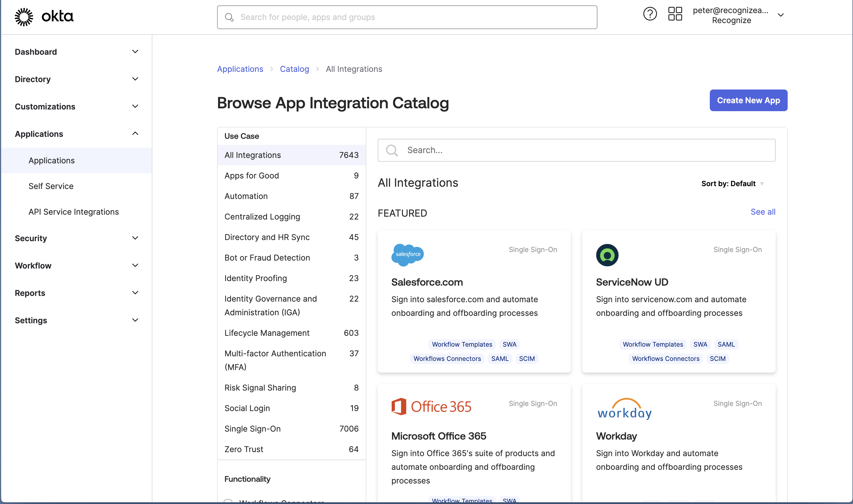
Task: Go to Catalog breadcrumb link
Action: point(294,69)
